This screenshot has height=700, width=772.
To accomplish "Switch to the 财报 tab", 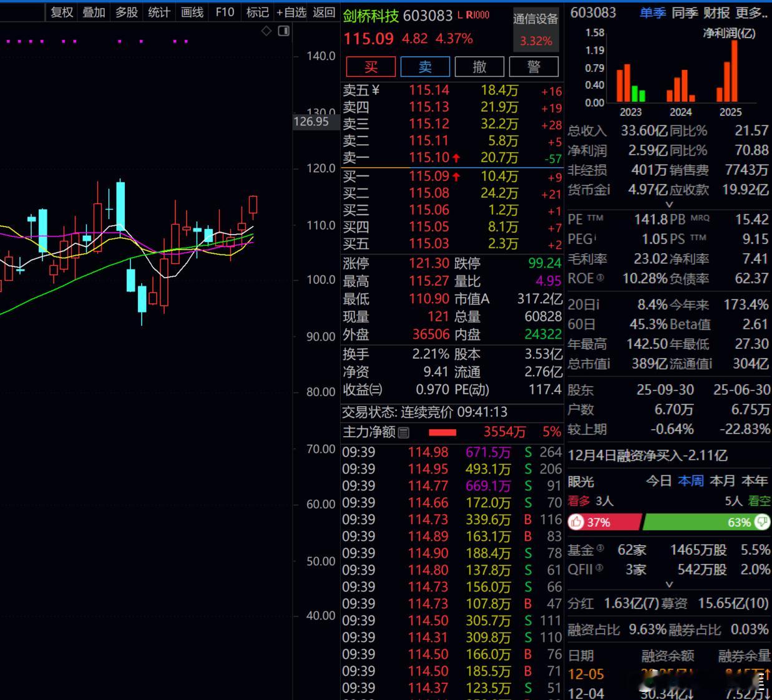I will tap(716, 12).
